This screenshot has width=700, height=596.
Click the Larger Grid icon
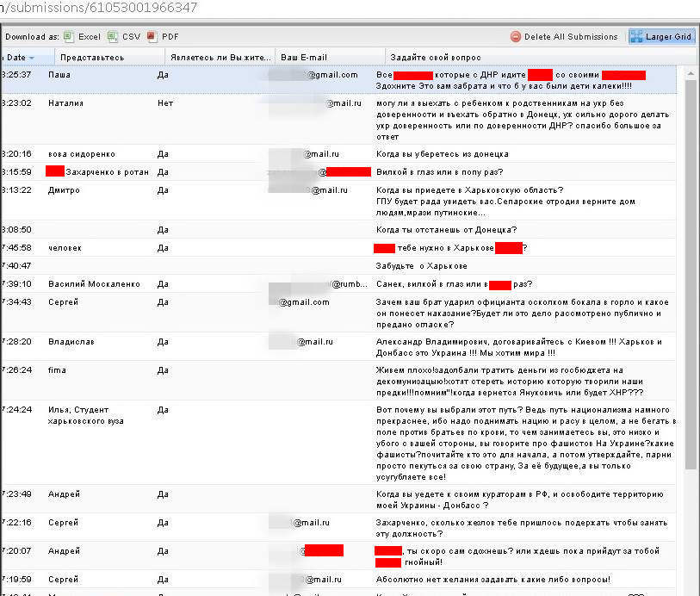(x=638, y=37)
